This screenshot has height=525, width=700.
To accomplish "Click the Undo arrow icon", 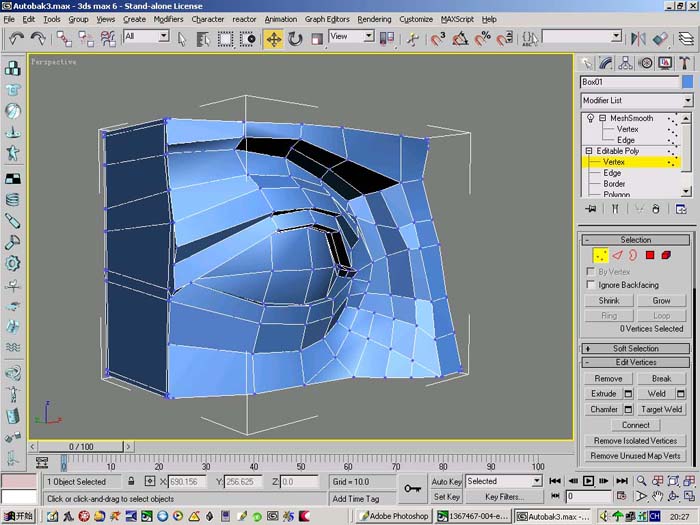I will (x=17, y=39).
